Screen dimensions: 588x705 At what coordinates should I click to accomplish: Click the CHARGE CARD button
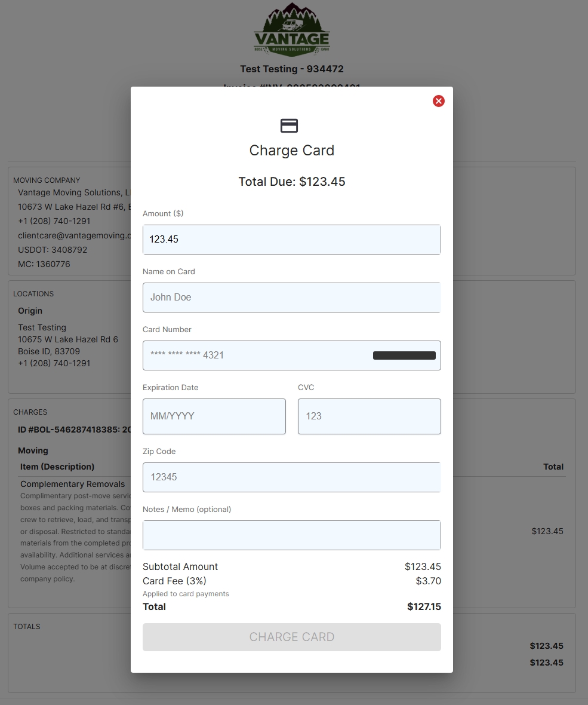click(291, 637)
